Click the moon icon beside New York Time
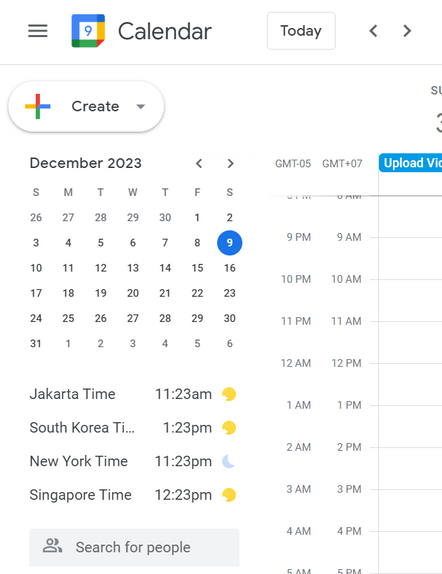This screenshot has height=574, width=442. coord(229,461)
